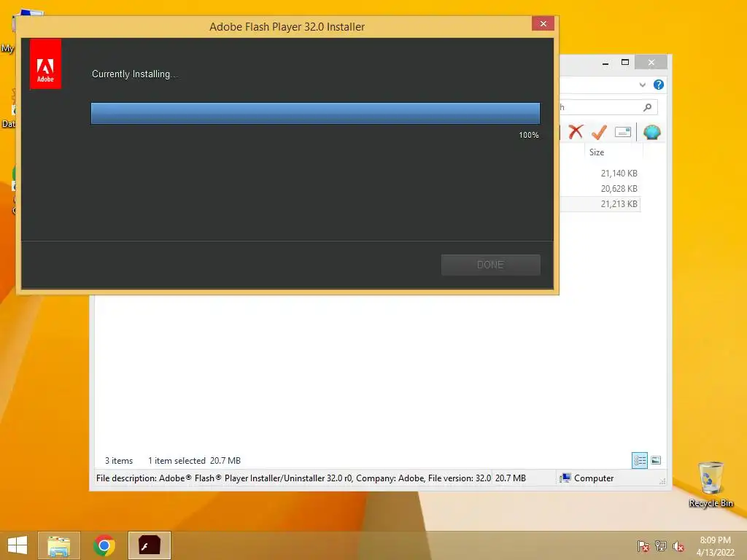Open Explorer help via blue question mark
The image size is (747, 560).
click(659, 85)
